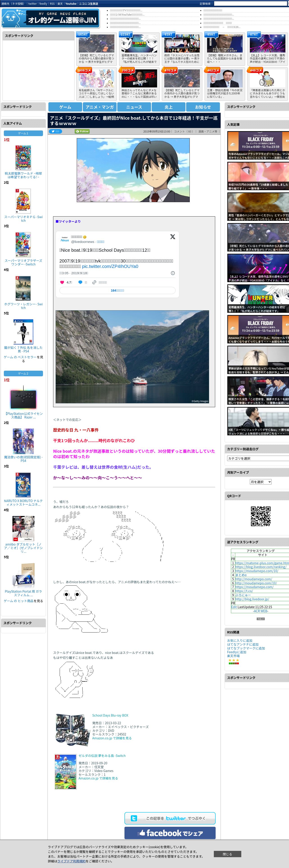Open the feedly link in top bar

click(x=43, y=4)
